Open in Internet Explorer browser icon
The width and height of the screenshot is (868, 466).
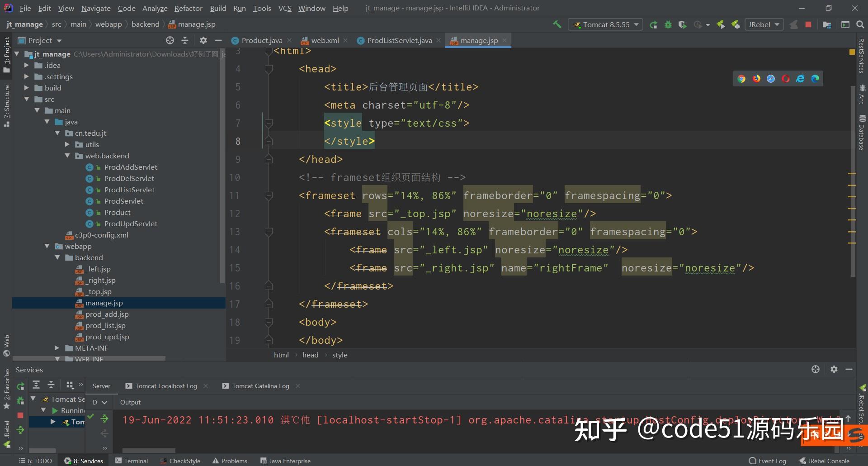800,79
